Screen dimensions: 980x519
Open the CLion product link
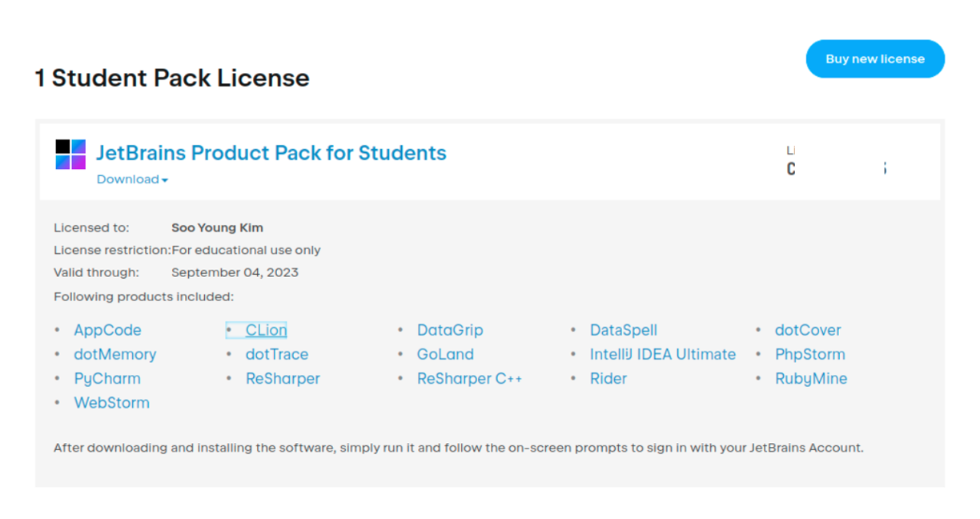click(266, 330)
